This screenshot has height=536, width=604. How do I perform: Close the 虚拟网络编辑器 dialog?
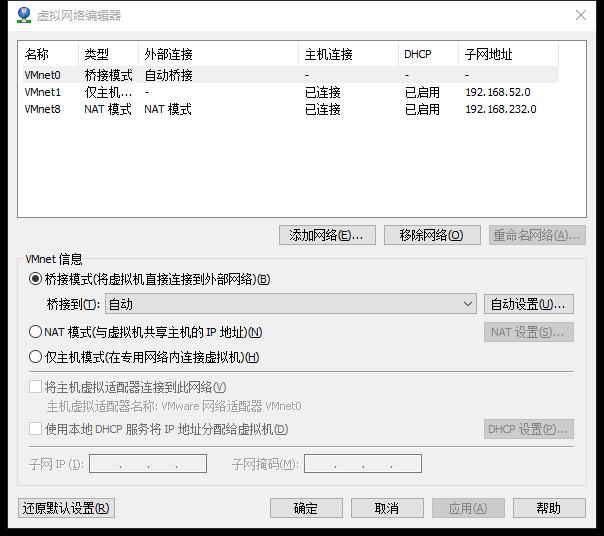coord(581,15)
